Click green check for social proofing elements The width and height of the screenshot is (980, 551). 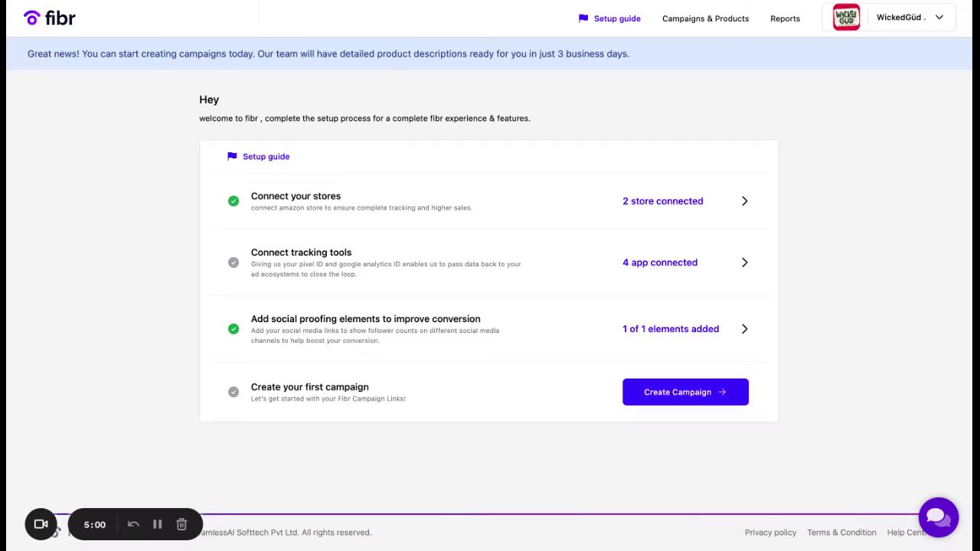234,329
